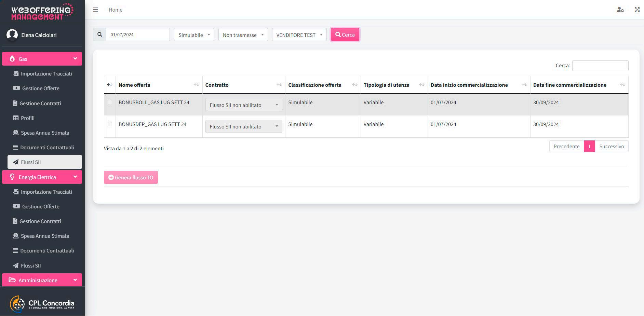Sort by the first column arrow
Viewport: 644px width, 316px height.
click(110, 85)
